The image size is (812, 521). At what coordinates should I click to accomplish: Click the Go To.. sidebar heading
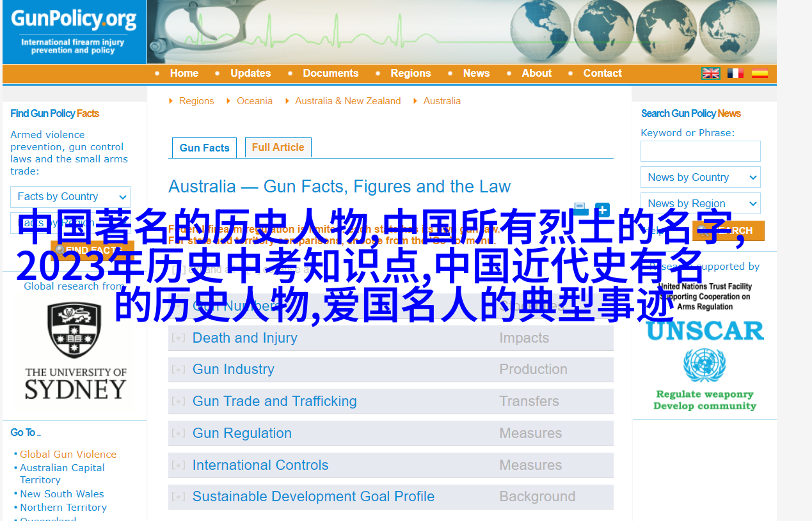point(26,433)
